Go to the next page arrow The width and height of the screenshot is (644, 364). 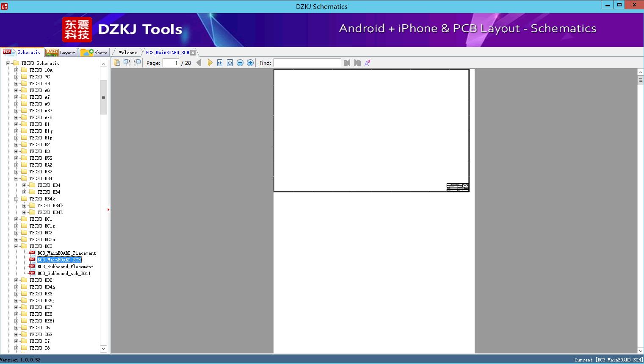coord(210,63)
